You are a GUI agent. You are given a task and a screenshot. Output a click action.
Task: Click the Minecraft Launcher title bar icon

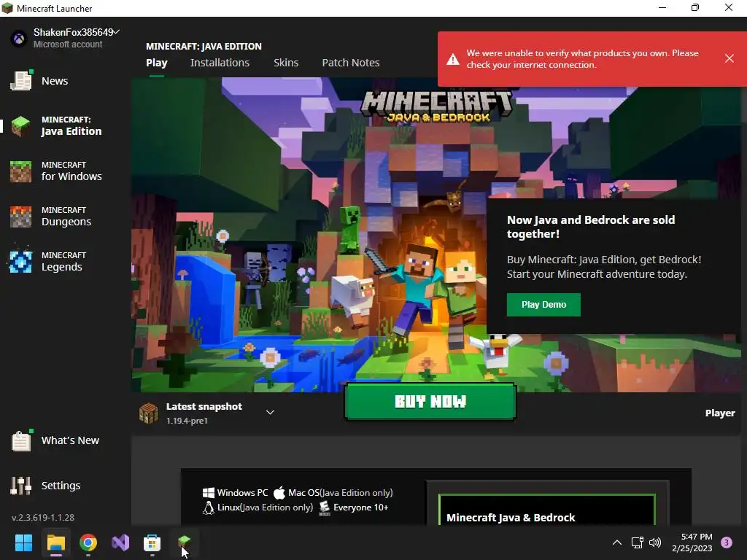[x=7, y=8]
